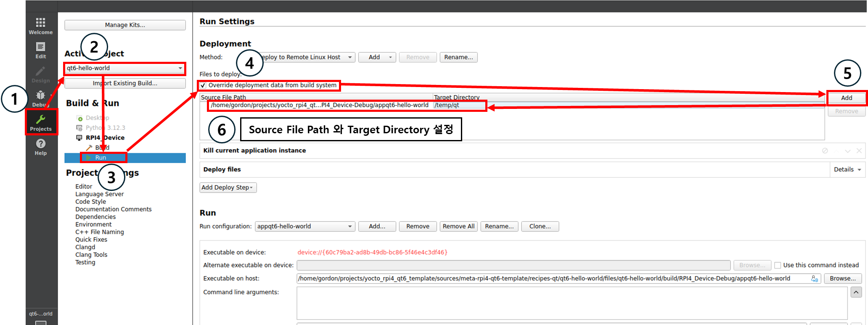
Task: Open the Active Project qt6-hello-world dropdown
Action: tap(125, 68)
